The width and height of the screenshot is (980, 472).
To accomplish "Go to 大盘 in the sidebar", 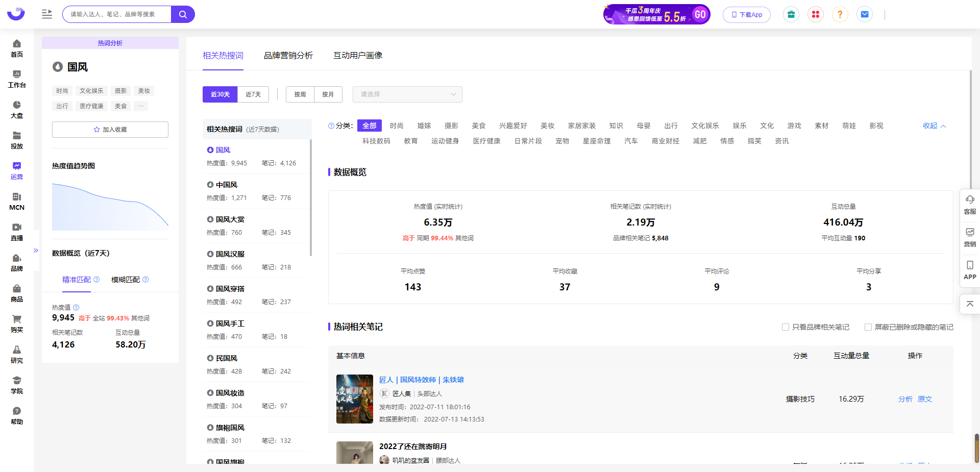I will 17,109.
